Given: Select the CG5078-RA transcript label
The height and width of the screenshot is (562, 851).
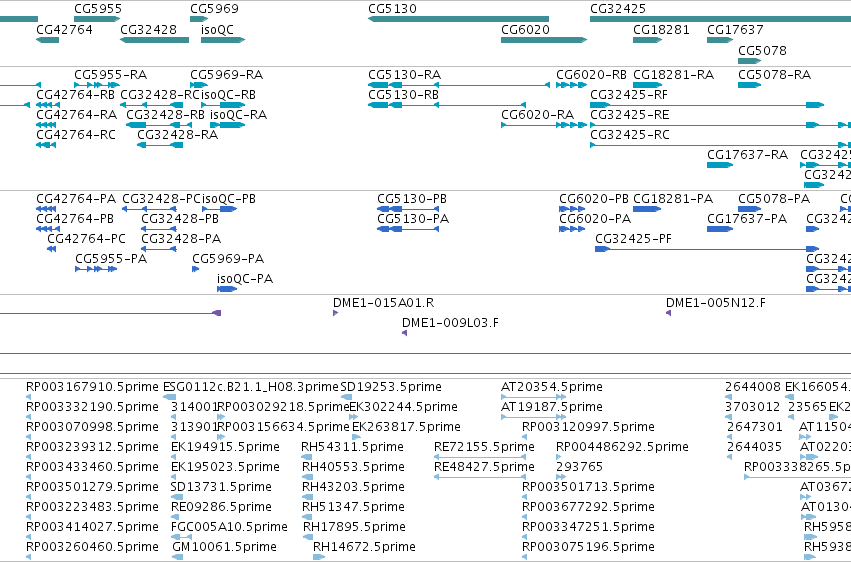Looking at the screenshot, I should (774, 75).
